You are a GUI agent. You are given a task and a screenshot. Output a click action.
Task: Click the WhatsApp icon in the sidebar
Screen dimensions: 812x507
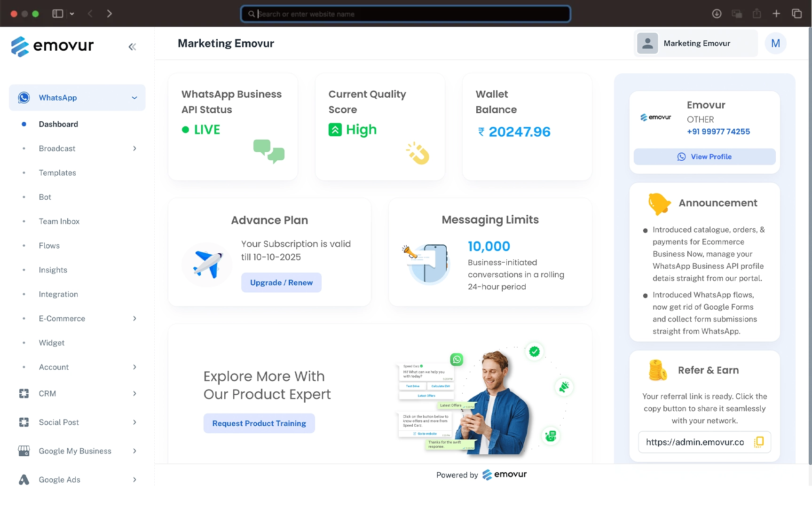point(24,98)
